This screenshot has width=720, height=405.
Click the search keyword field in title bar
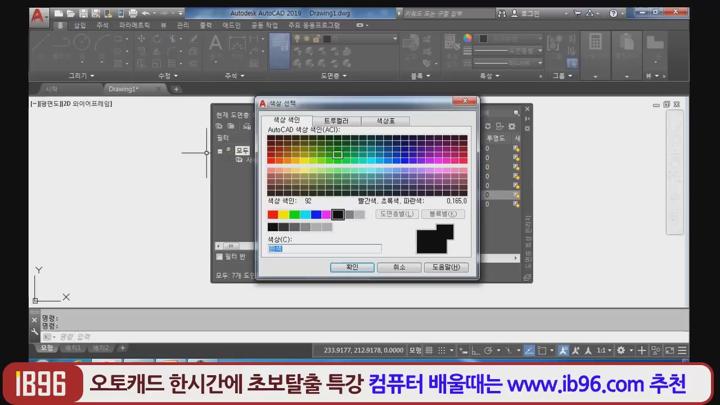tap(448, 13)
